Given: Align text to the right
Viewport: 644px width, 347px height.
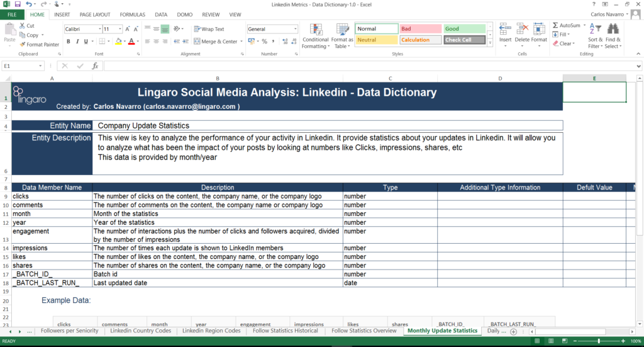Looking at the screenshot, I should point(165,41).
